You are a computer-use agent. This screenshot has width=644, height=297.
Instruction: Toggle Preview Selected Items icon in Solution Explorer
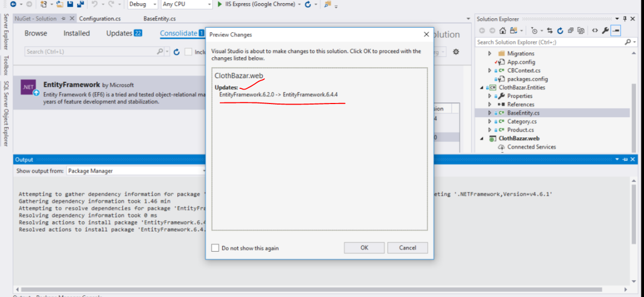616,31
